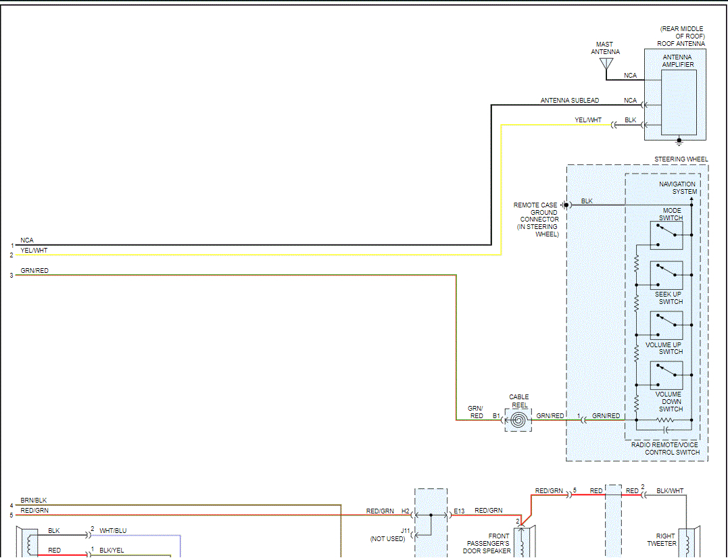
Task: Click the WHT/BLU wire label
Action: (113, 531)
